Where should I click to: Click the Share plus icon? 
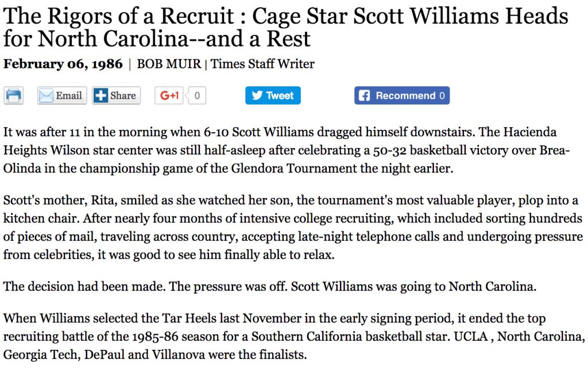coord(100,95)
